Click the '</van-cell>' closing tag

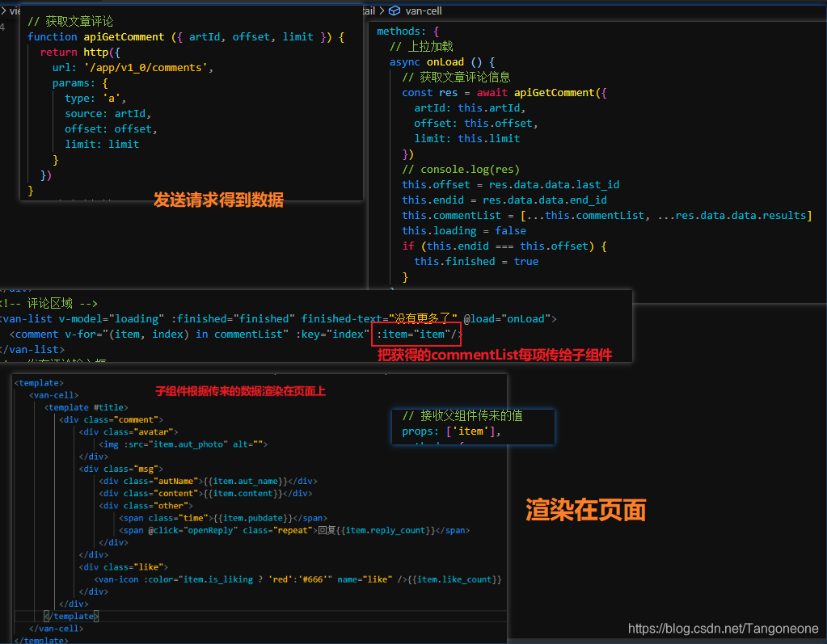coord(57,628)
